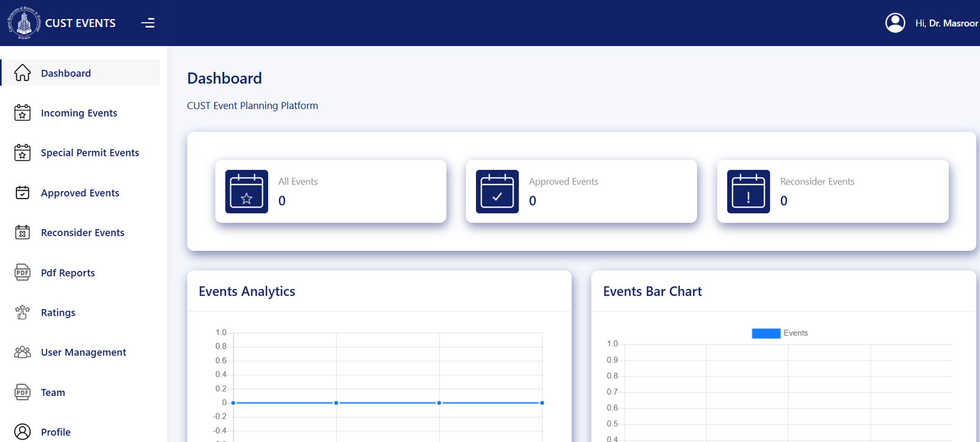
Task: Click the Reconsider Events exclamation calendar icon
Action: coord(748,191)
